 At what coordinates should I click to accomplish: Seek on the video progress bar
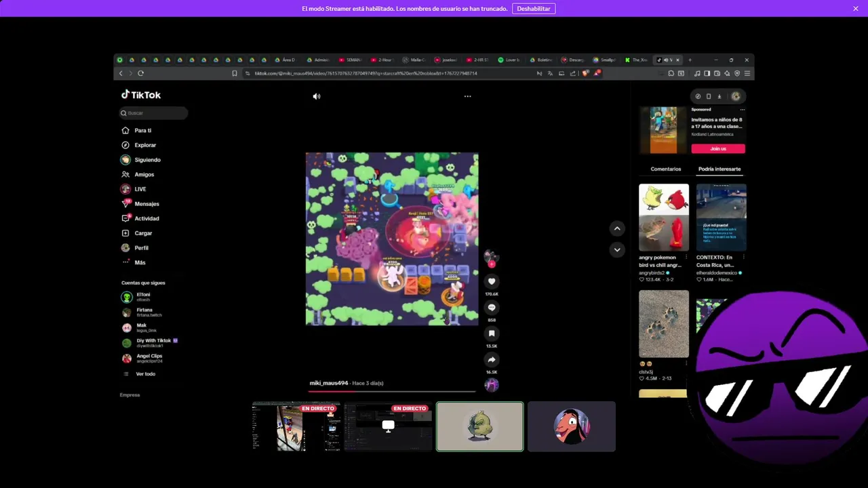[392, 391]
